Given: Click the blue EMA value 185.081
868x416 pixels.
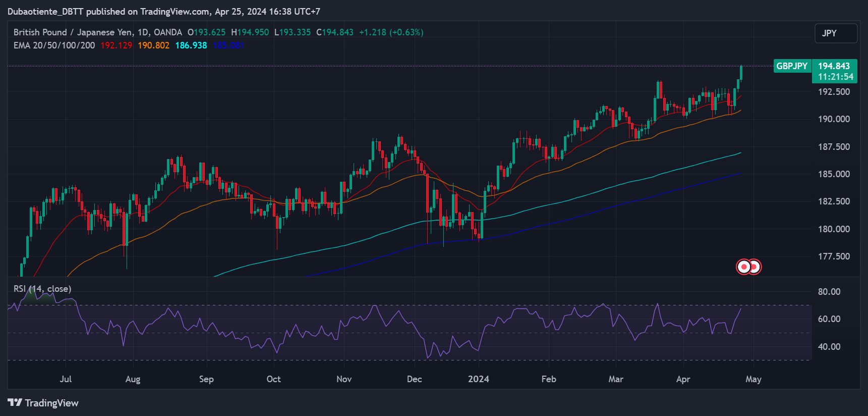Looking at the screenshot, I should coord(228,45).
